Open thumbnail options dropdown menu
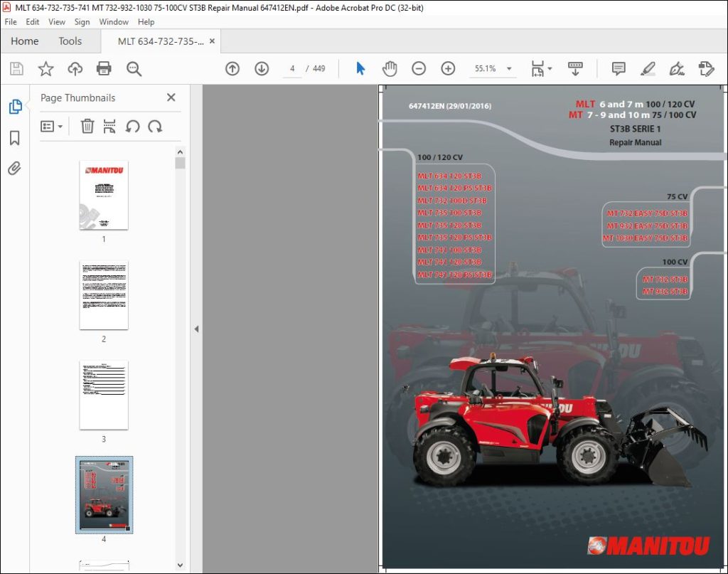 51,127
